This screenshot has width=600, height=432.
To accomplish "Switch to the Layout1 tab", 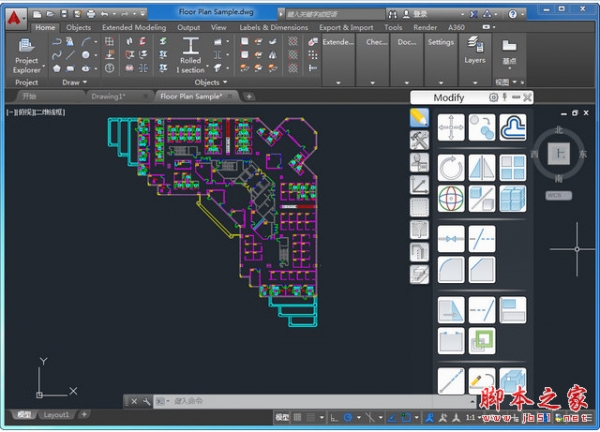I will (55, 414).
